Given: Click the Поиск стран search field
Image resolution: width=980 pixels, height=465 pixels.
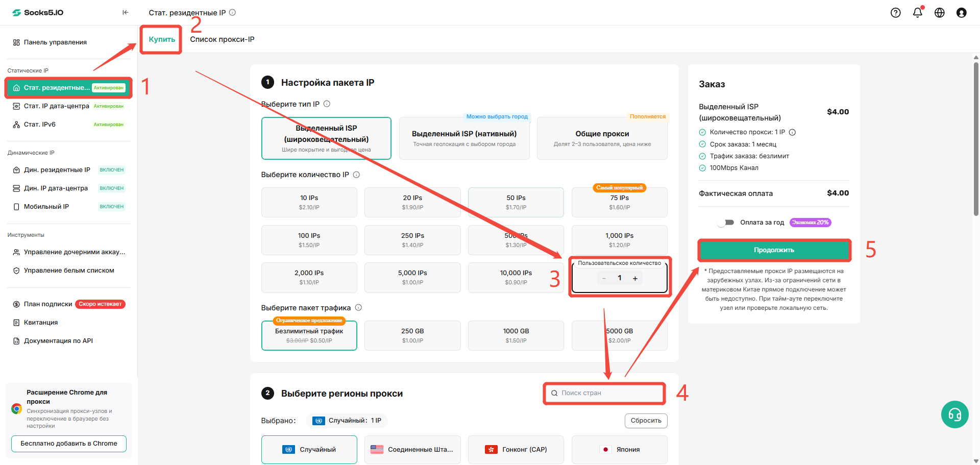Looking at the screenshot, I should [x=604, y=393].
